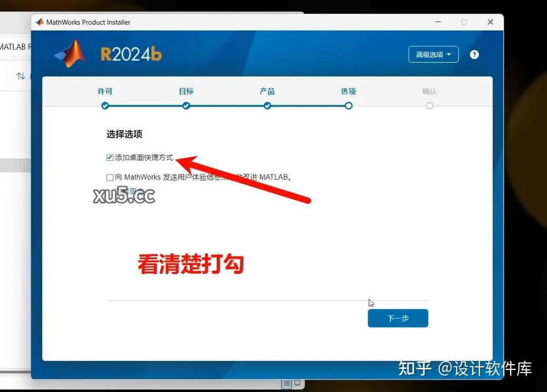Click the active step circle under 选项

348,105
